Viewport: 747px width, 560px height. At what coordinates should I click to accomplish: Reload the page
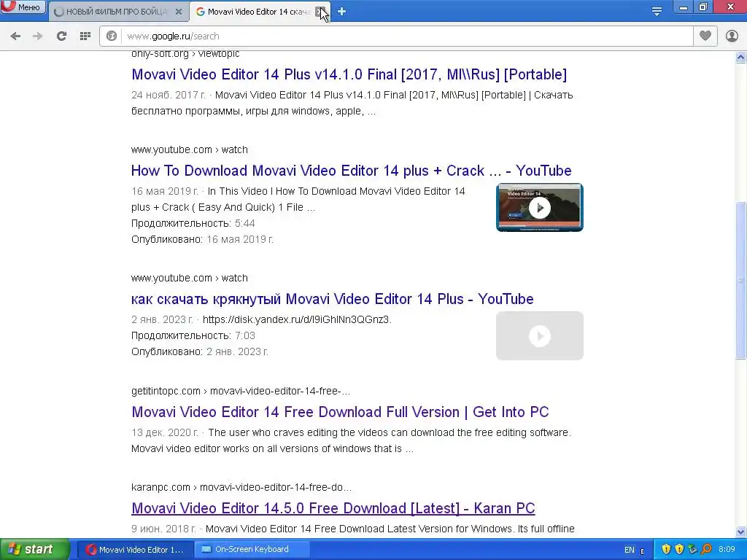pyautogui.click(x=61, y=36)
